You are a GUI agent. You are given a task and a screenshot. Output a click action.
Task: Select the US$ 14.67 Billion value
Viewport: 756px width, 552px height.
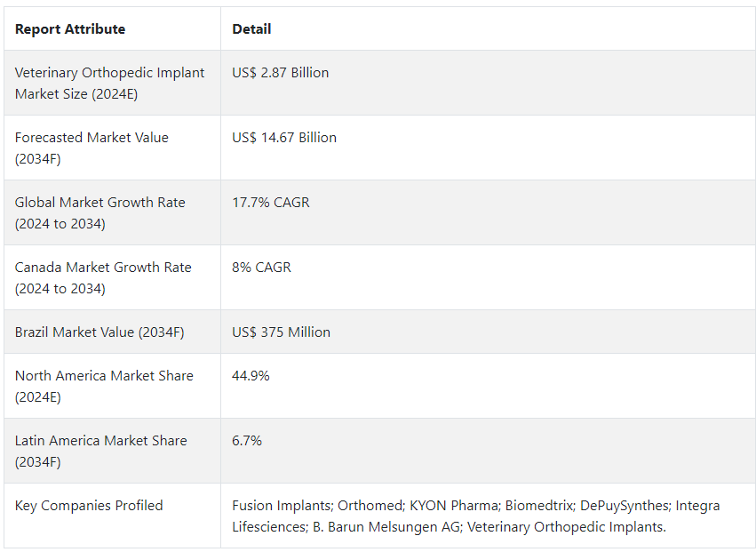pos(284,138)
